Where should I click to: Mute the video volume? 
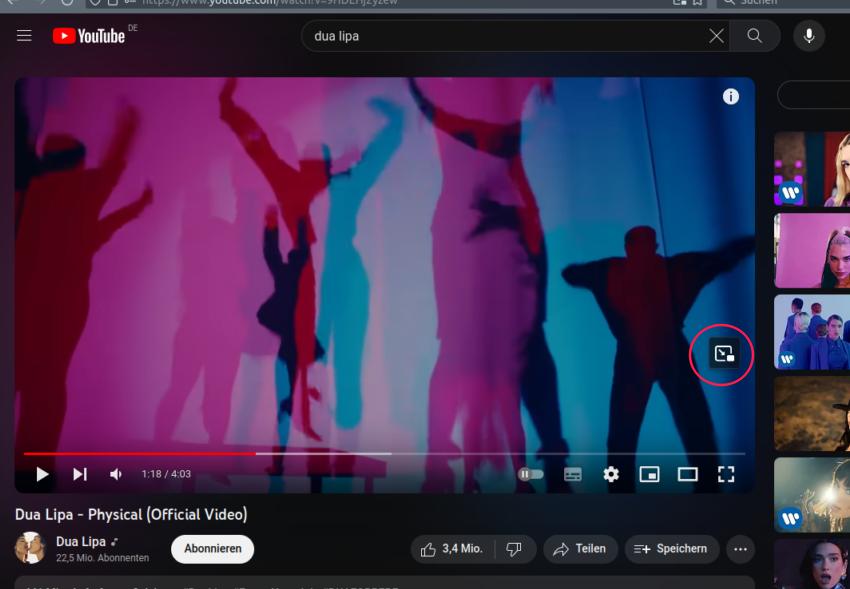[x=116, y=475]
